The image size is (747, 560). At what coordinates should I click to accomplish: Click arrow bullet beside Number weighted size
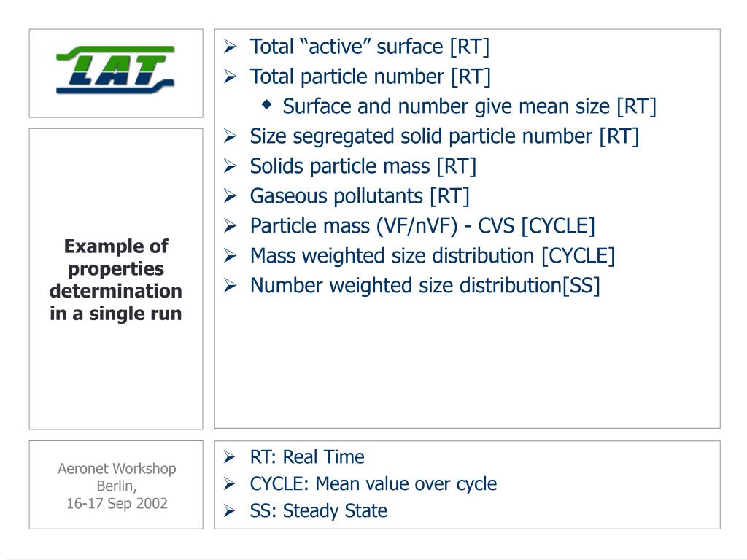pos(230,286)
